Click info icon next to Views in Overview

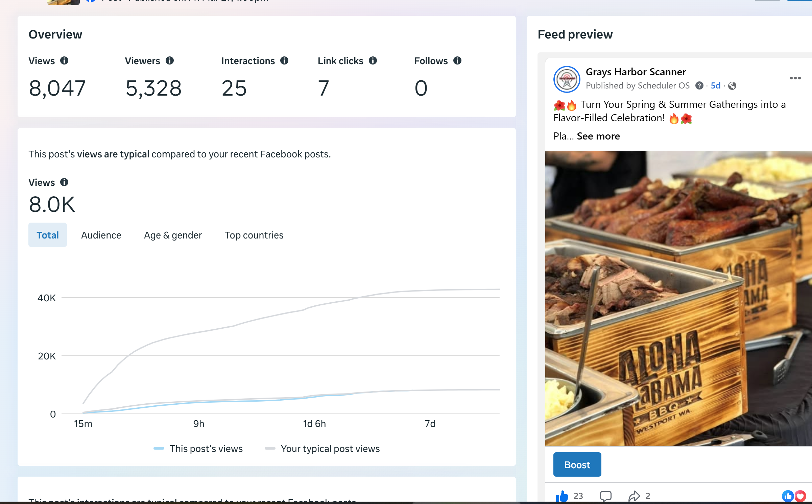click(x=64, y=61)
